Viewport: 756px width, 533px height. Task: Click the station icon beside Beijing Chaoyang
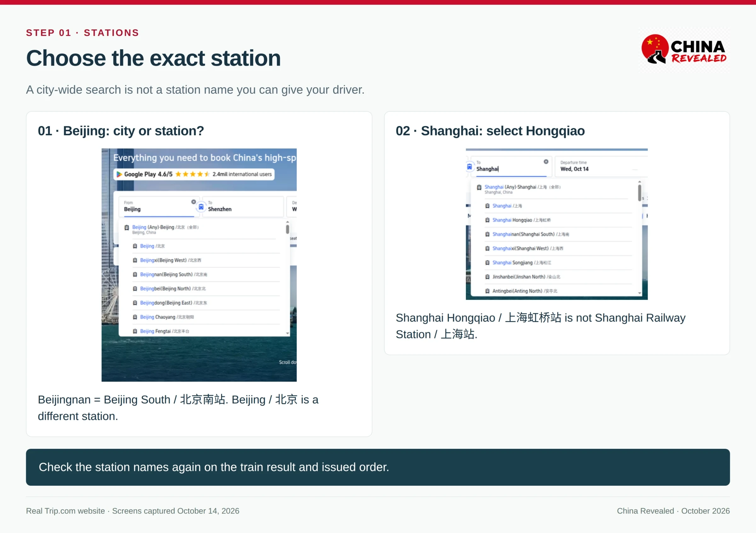point(135,317)
